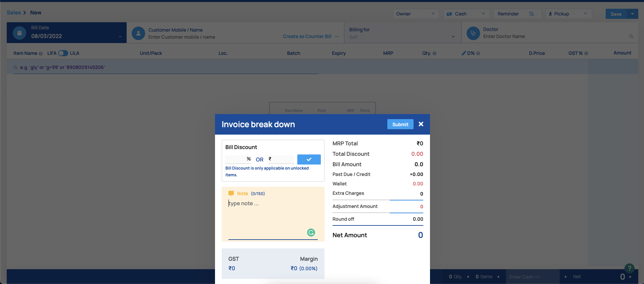
Task: Open the three-dots menu beside Create as Counter Bill
Action: [x=337, y=36]
